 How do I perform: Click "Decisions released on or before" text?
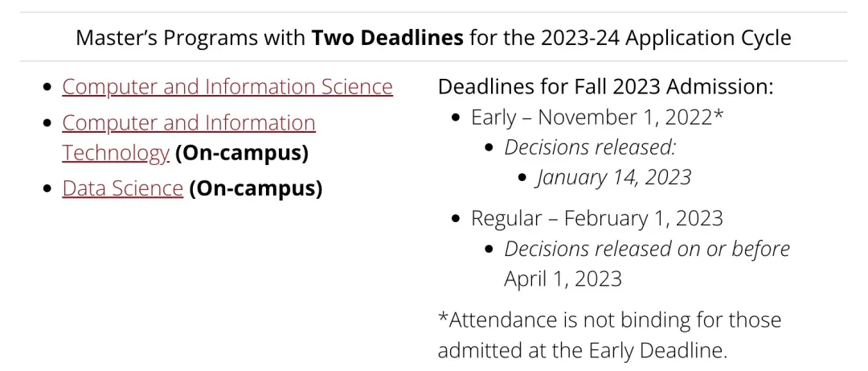[647, 249]
